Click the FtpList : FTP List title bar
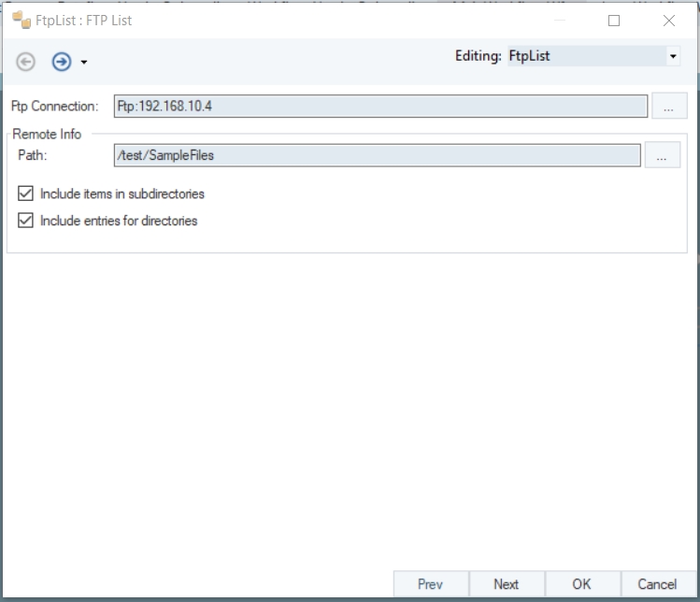 (x=280, y=20)
